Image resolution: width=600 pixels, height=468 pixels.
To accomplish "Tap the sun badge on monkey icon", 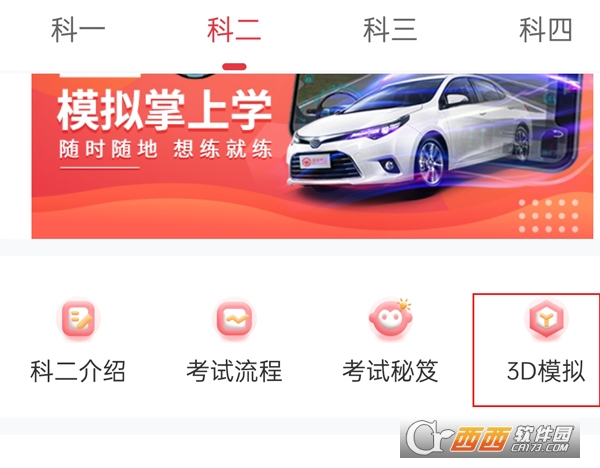I will (404, 305).
